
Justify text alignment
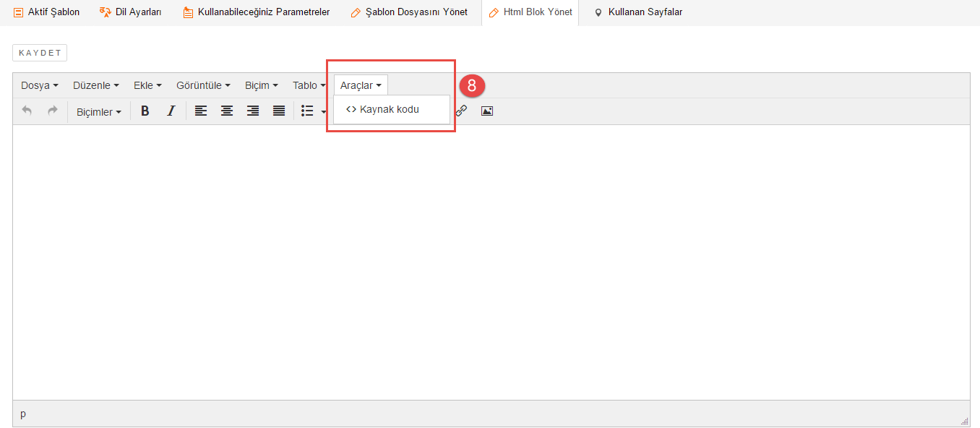[279, 111]
